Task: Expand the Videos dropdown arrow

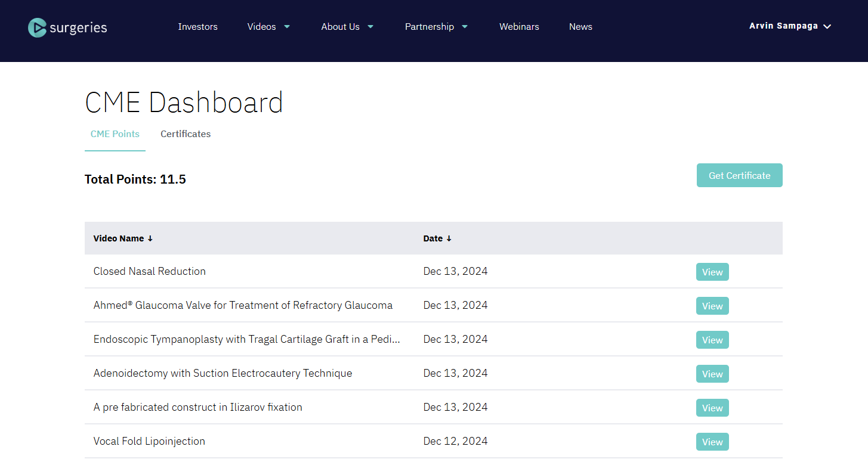Action: [287, 27]
